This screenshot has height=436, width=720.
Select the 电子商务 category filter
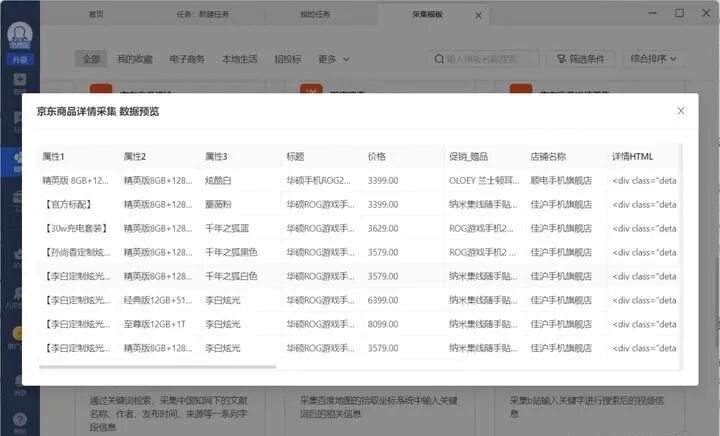click(x=187, y=59)
